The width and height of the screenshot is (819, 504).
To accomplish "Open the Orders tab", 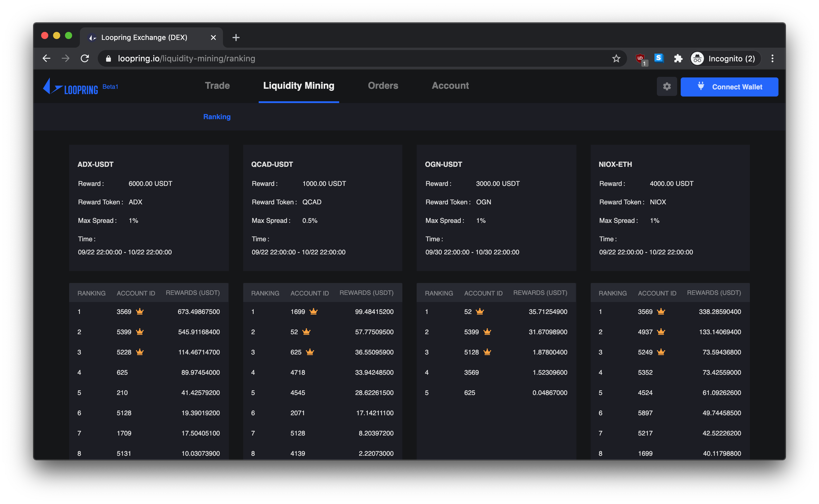I will pos(383,86).
